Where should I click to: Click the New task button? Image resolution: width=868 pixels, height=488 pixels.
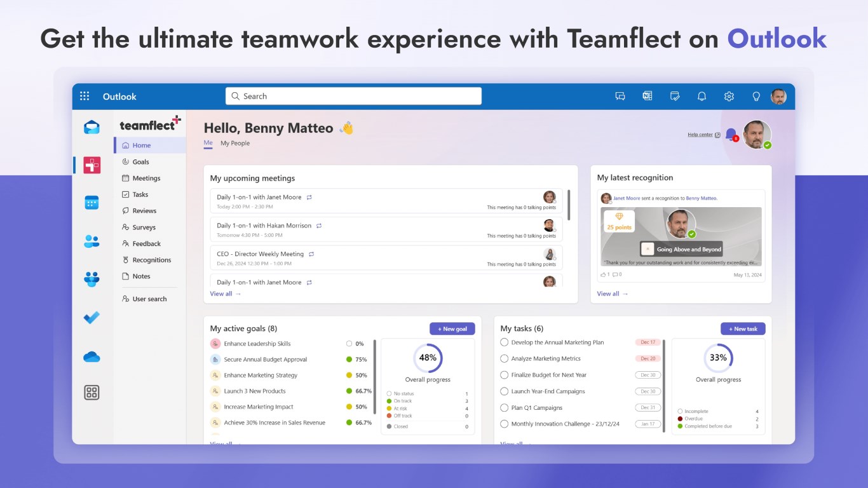click(743, 329)
